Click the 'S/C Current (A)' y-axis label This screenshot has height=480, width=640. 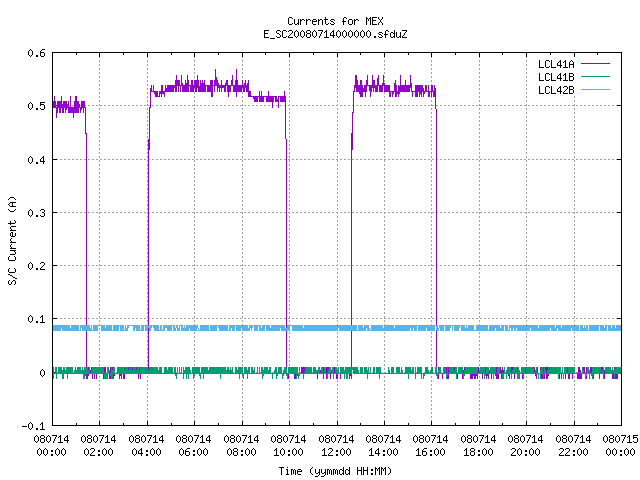click(x=12, y=240)
